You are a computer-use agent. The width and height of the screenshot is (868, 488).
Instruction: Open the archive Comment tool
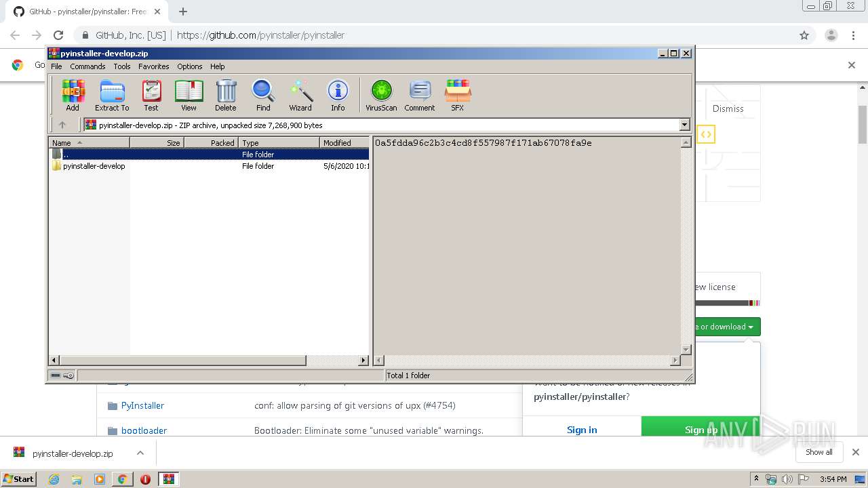point(420,95)
